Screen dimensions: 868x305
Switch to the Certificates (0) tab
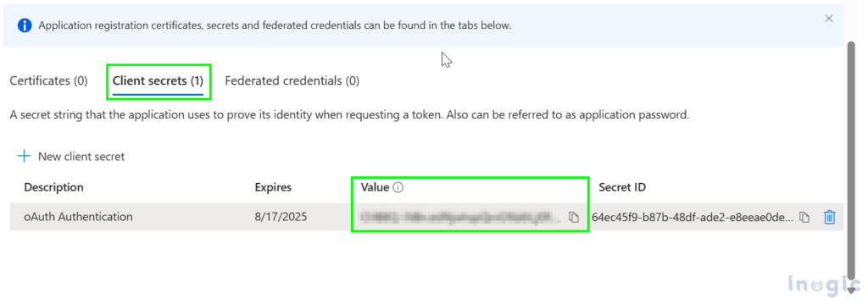(48, 80)
